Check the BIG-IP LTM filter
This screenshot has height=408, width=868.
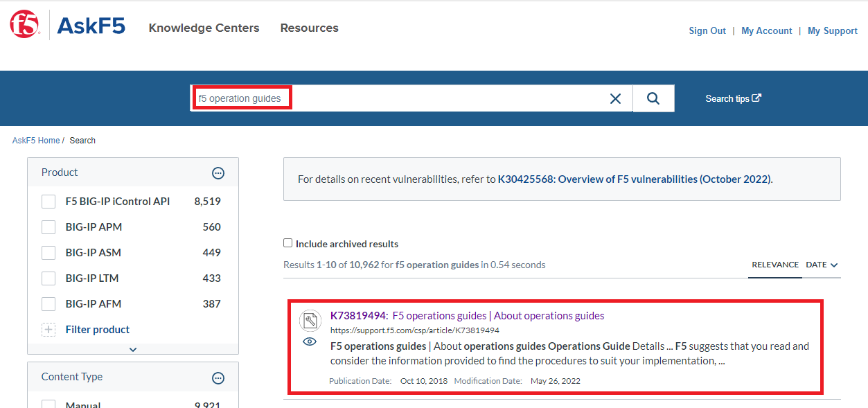48,278
